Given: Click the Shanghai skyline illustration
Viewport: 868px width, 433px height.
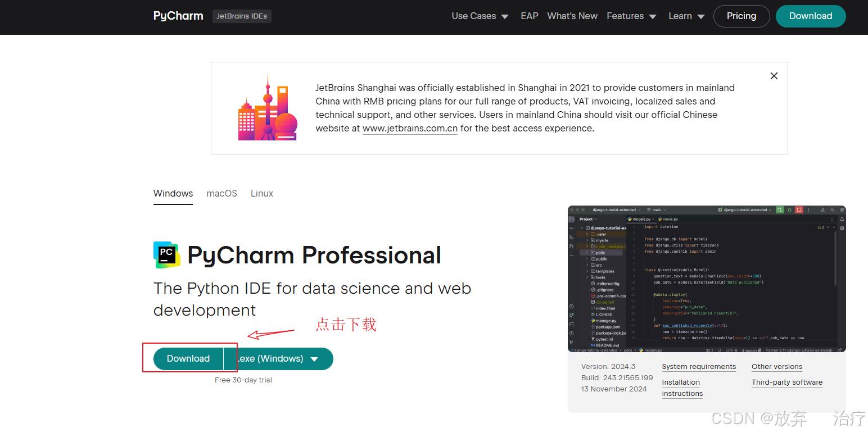Looking at the screenshot, I should click(x=268, y=108).
